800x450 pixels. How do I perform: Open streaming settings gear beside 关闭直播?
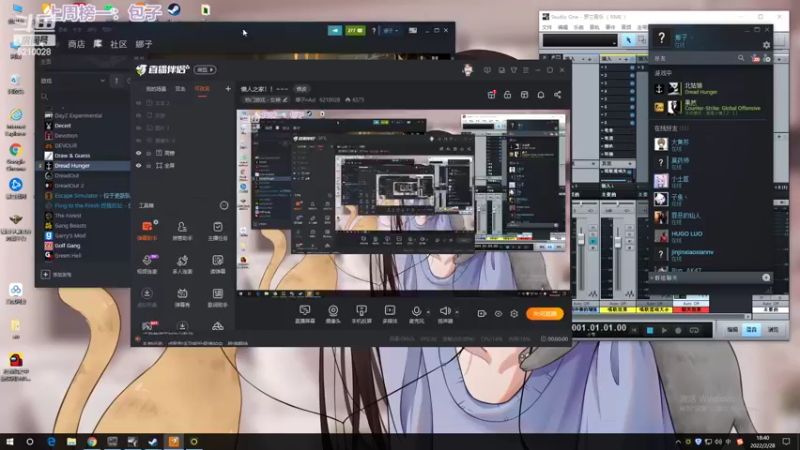click(514, 313)
